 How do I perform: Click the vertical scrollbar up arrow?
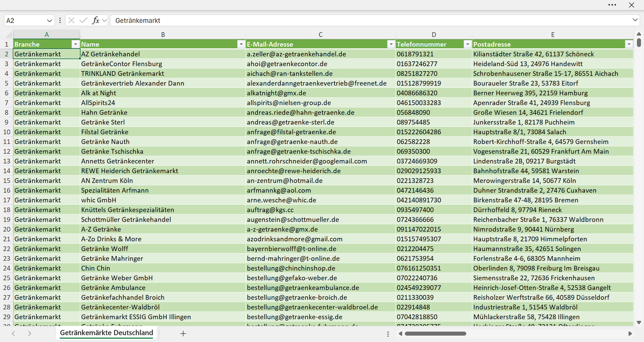click(x=639, y=34)
